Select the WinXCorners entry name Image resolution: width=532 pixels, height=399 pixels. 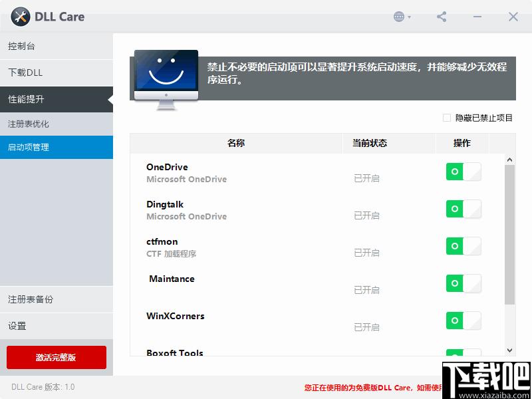pos(176,317)
